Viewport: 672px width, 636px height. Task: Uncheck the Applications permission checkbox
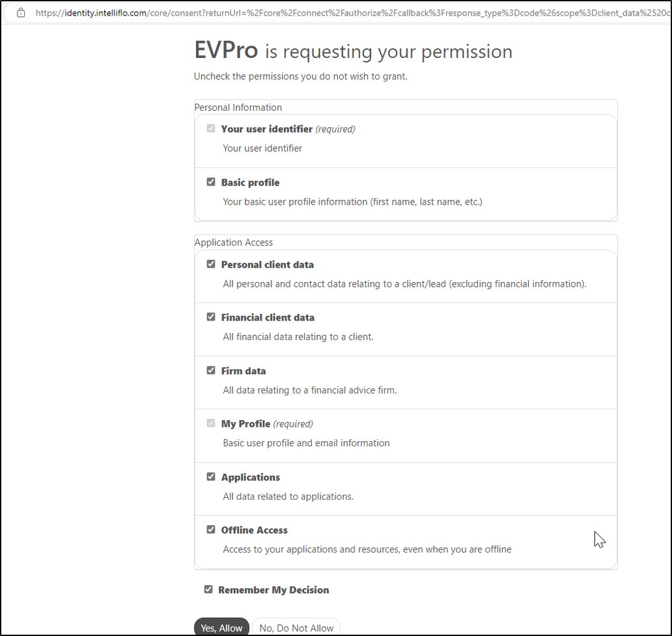coord(211,476)
